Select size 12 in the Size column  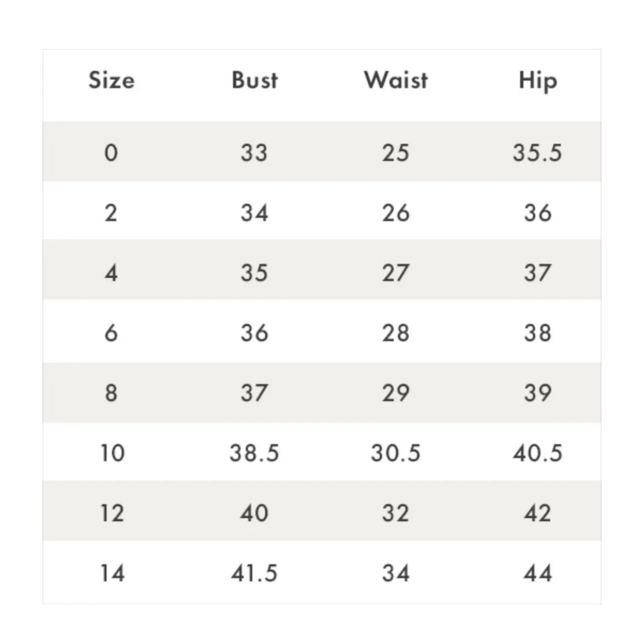[112, 513]
